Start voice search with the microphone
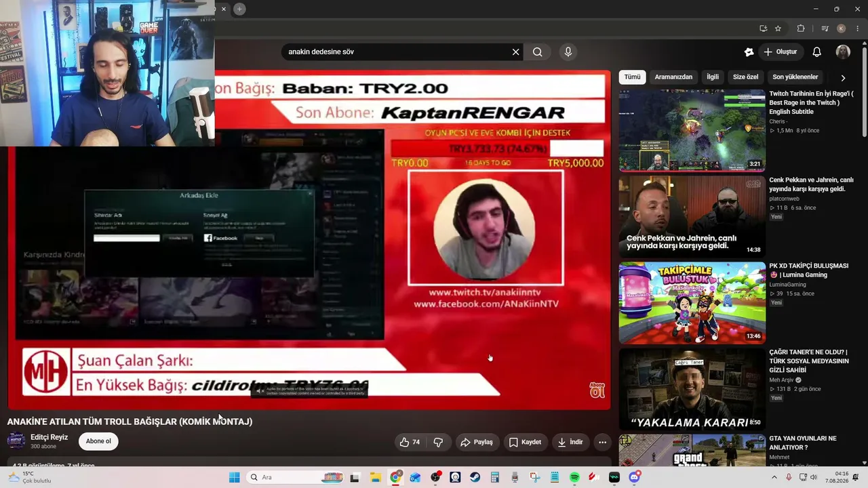Screen dimensions: 868x488 (x=568, y=52)
